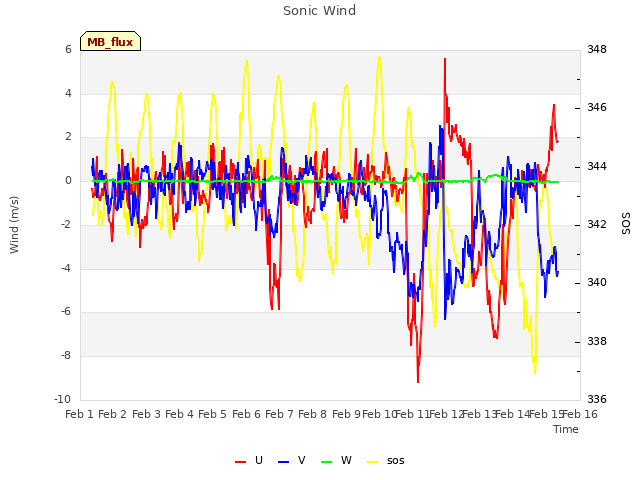Click the green W legend swatch
Screen dimensions: 640x480
click(x=327, y=462)
